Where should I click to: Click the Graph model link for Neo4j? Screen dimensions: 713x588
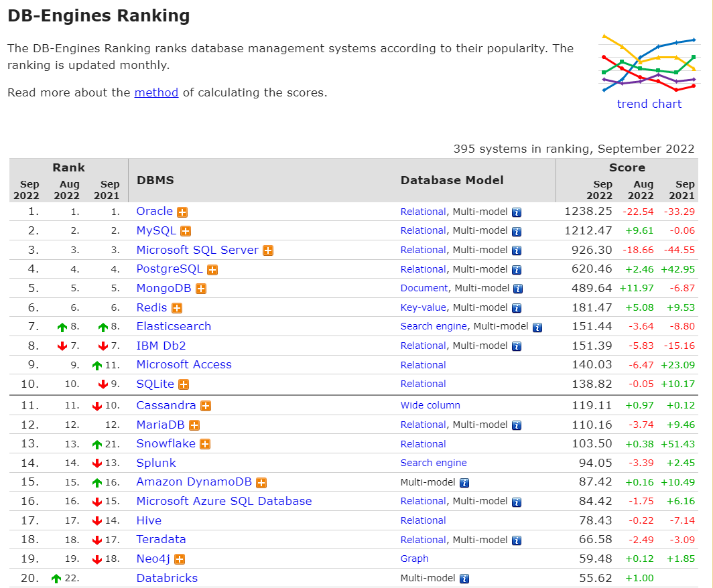(x=414, y=559)
